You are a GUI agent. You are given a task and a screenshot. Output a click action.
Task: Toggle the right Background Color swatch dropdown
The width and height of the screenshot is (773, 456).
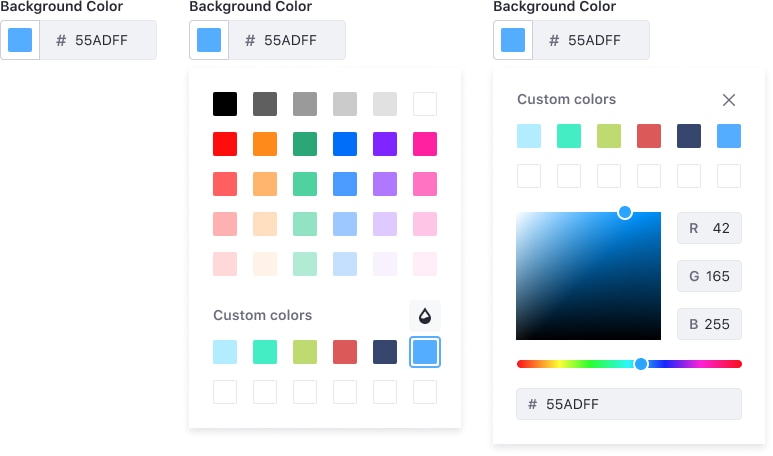click(513, 41)
